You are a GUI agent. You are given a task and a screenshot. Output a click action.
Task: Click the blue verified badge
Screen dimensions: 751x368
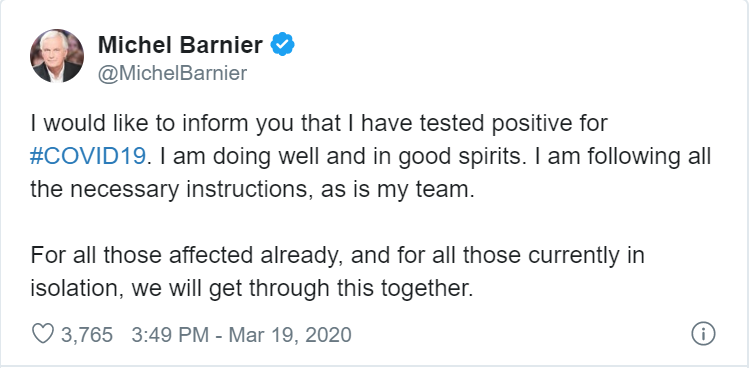pos(283,44)
